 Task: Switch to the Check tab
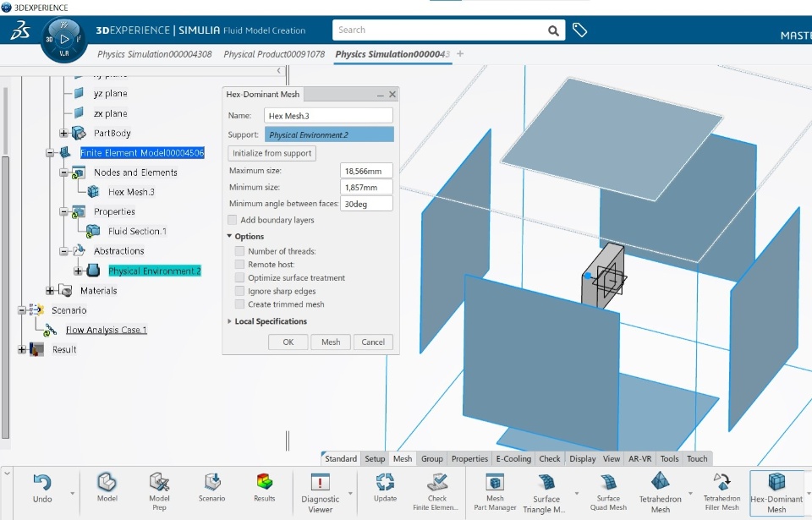pos(550,459)
